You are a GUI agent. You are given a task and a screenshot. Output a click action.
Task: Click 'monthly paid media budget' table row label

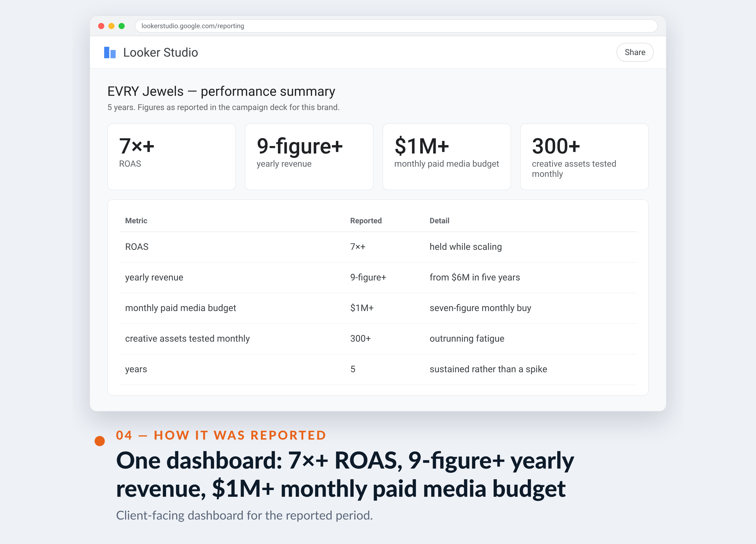180,308
